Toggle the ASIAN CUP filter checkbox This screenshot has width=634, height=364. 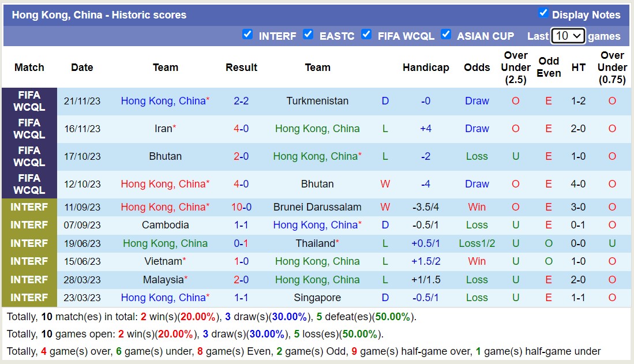(x=446, y=34)
